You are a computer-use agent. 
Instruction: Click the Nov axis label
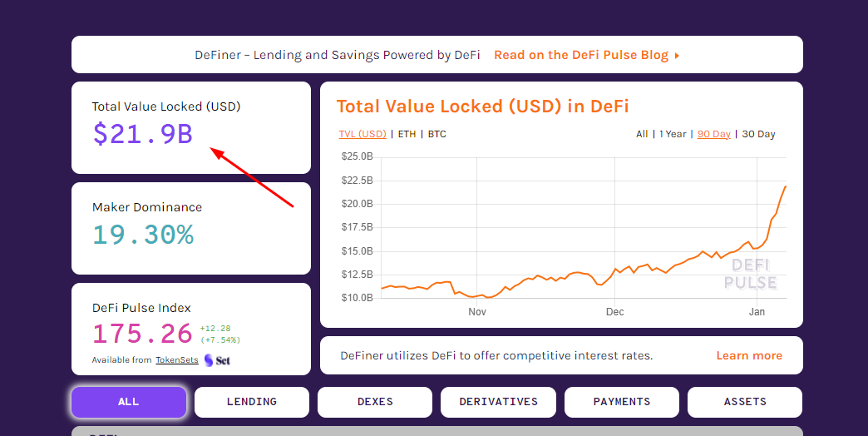(x=477, y=312)
